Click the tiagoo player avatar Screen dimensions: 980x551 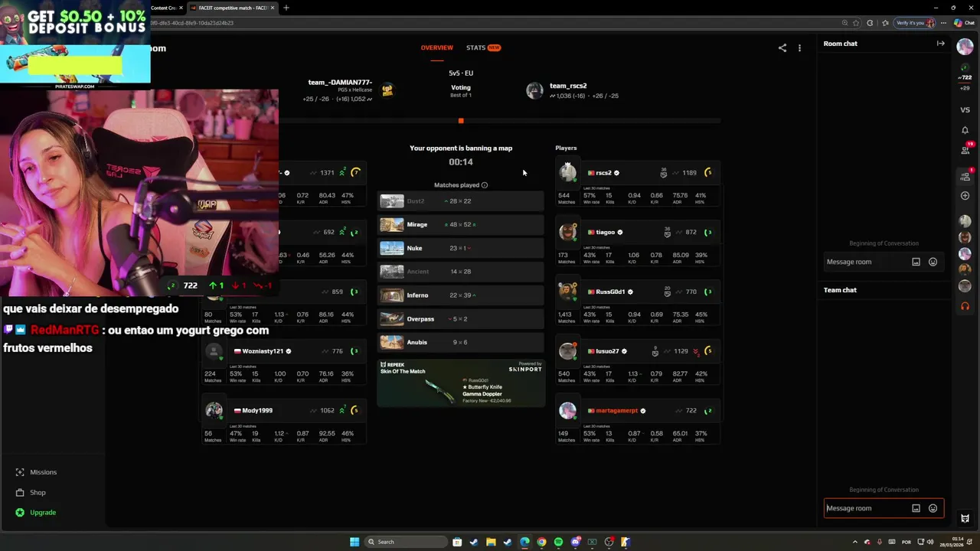(567, 232)
